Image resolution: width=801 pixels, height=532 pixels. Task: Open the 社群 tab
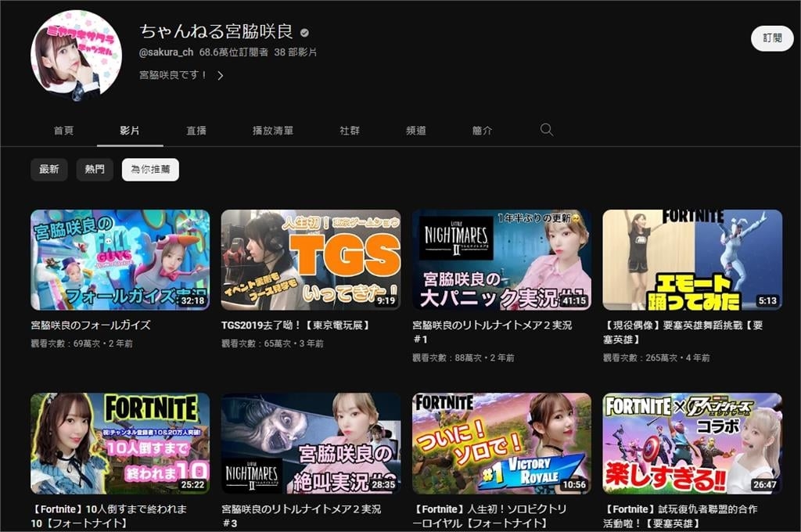coord(350,131)
